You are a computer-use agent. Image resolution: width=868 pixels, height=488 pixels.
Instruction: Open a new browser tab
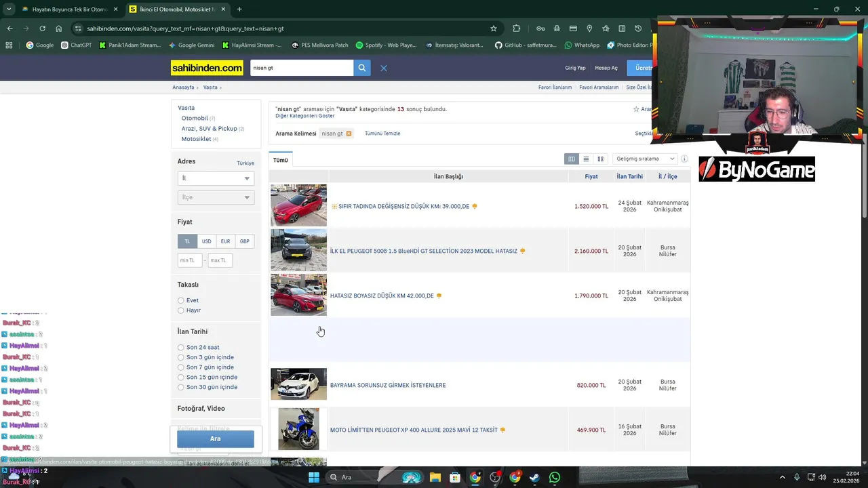pos(239,9)
